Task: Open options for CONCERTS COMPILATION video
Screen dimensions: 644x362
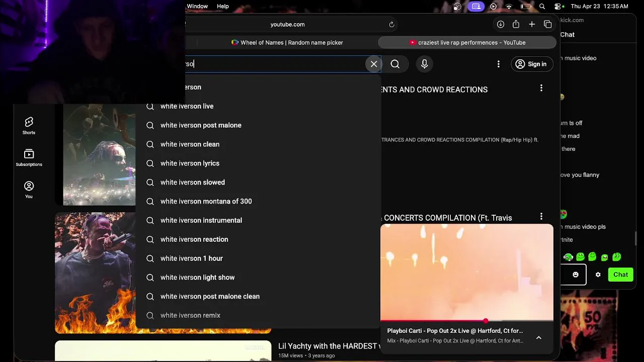Action: click(541, 216)
